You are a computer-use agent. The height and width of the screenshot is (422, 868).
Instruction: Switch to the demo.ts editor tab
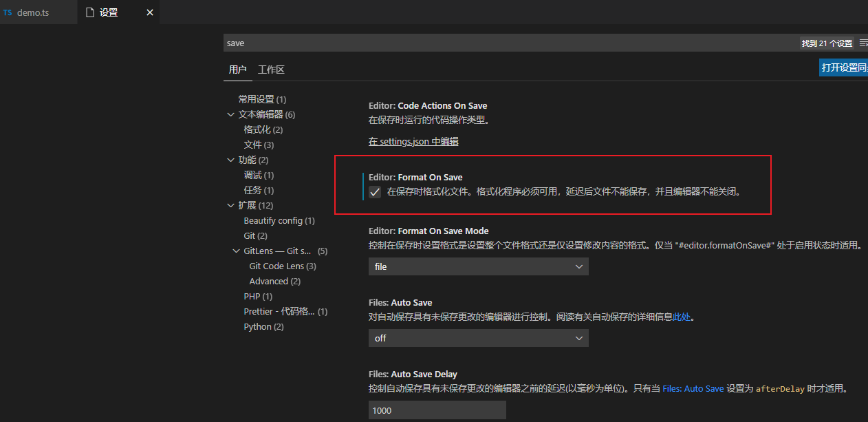[x=39, y=12]
